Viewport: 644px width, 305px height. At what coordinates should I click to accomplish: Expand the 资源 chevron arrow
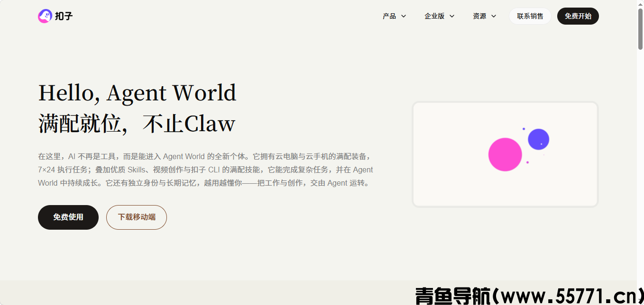(494, 16)
